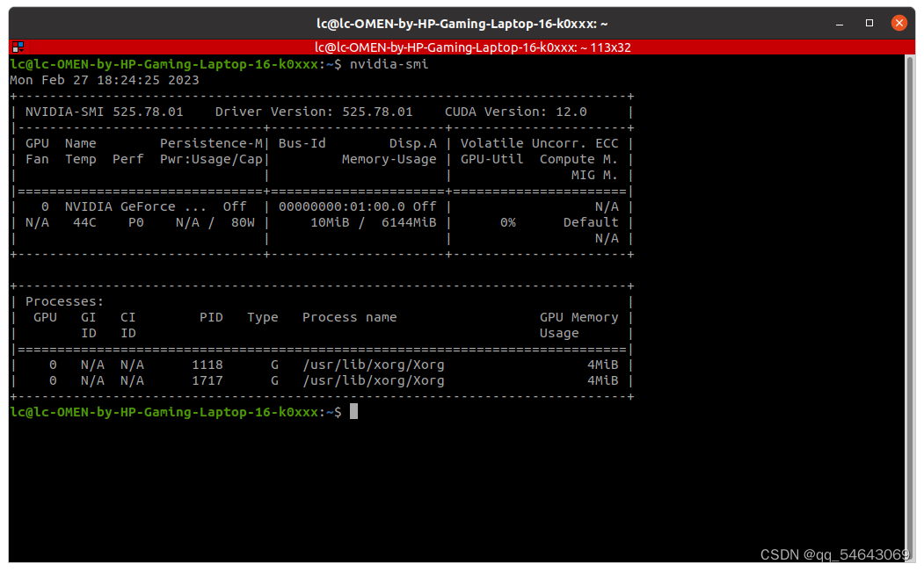Click the 'Mon Feb 27 18:24:25 2023' line
The width and height of the screenshot is (924, 571).
105,80
